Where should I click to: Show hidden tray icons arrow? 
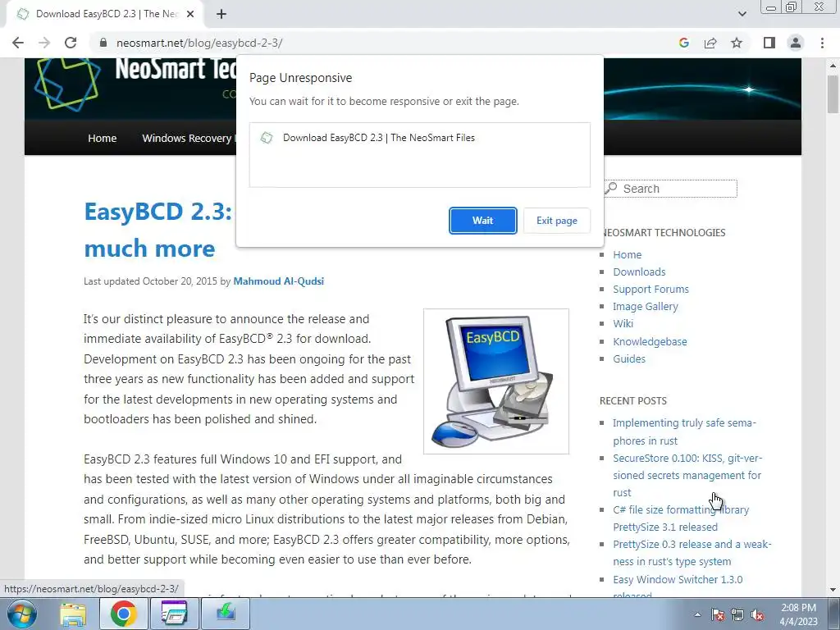(697, 614)
